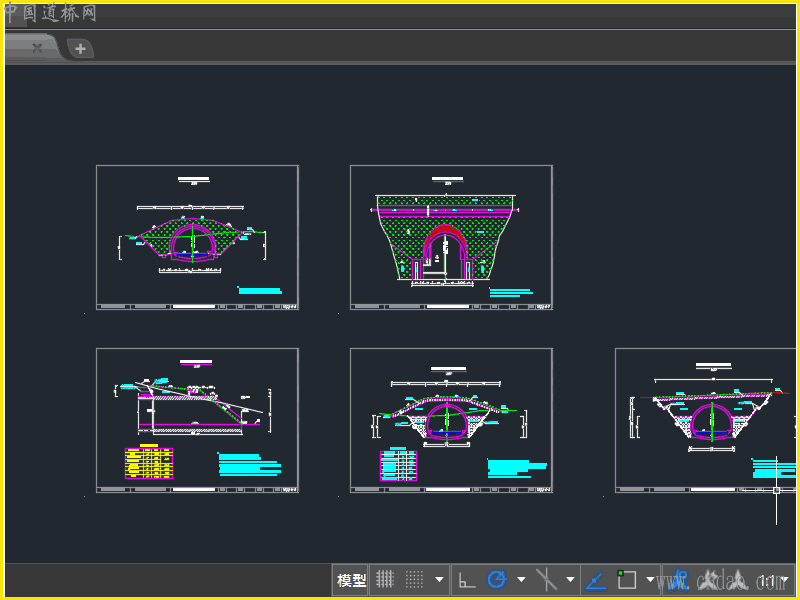
Task: Toggle the grid display icon in status bar
Action: tap(384, 580)
